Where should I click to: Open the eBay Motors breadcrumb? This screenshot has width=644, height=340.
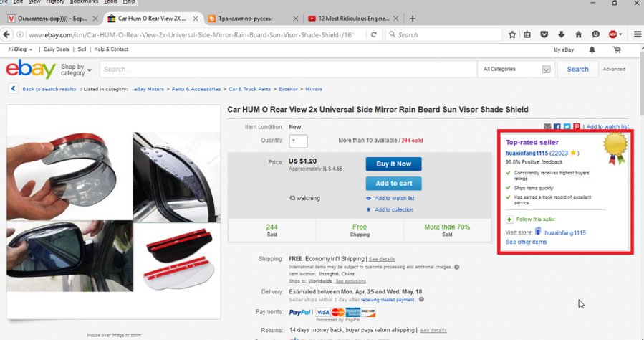point(149,89)
